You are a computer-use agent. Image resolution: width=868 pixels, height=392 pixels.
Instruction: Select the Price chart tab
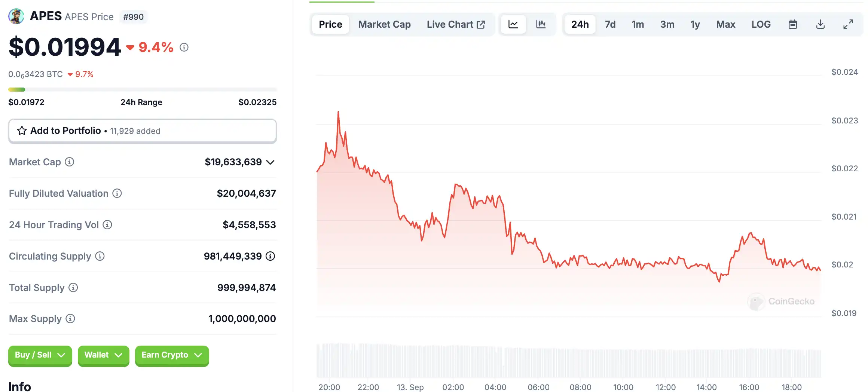tap(330, 24)
